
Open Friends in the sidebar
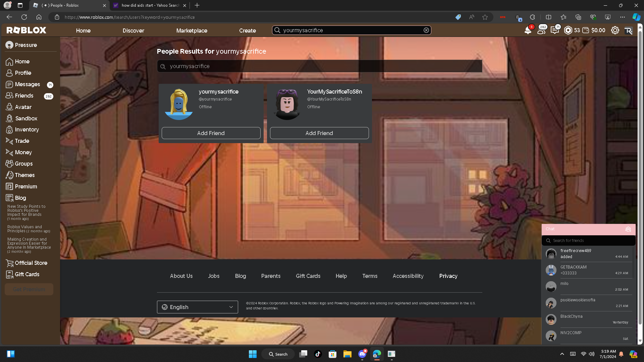[x=24, y=96]
